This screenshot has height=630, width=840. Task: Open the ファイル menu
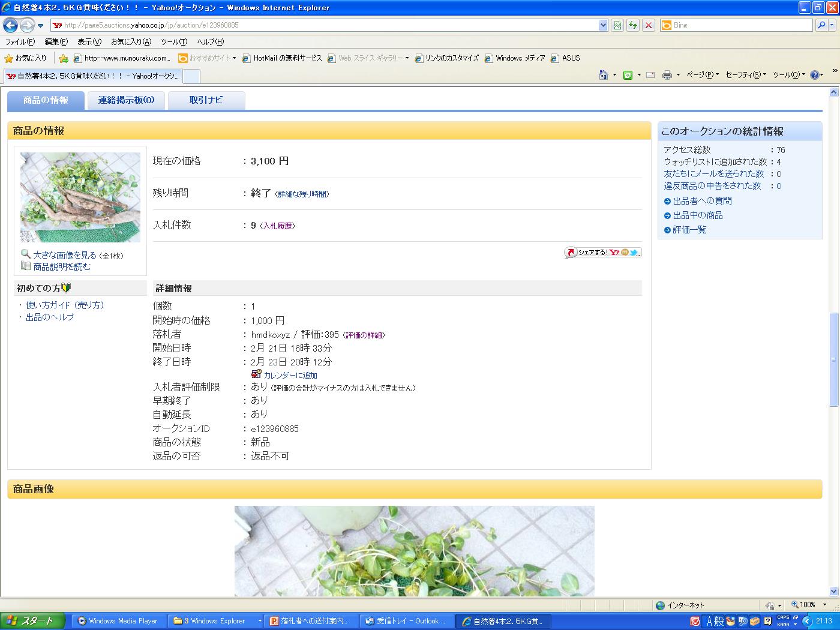pyautogui.click(x=20, y=42)
